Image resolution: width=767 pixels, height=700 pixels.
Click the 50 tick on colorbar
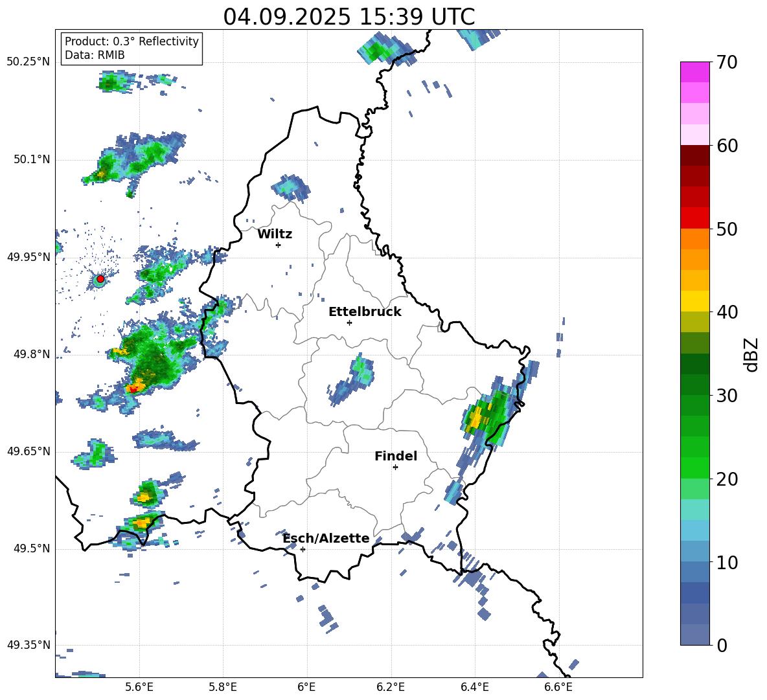pos(727,229)
